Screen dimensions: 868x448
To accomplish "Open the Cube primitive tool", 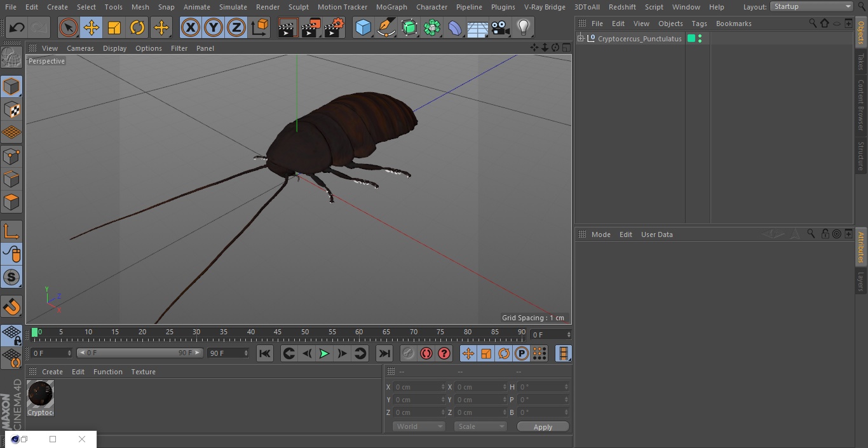I will 363,27.
